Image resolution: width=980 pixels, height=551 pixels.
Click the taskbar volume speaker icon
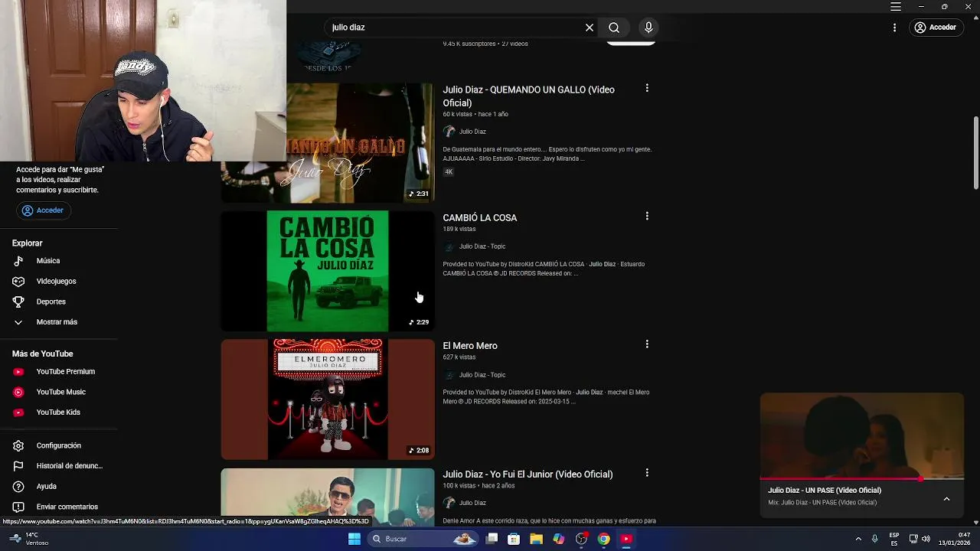point(926,539)
